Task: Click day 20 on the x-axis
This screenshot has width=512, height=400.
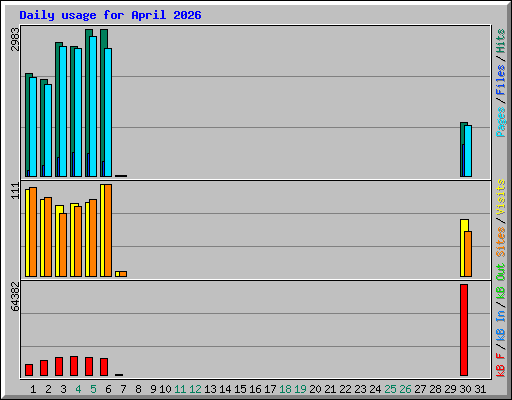Action: click(315, 389)
